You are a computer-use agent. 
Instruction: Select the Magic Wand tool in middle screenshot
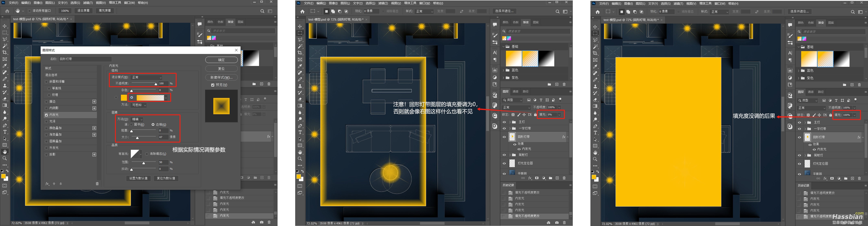300,46
